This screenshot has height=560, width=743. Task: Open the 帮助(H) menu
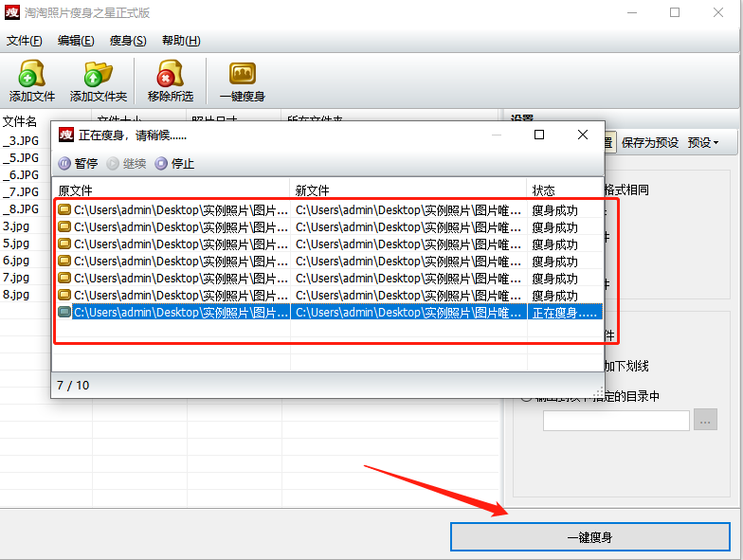181,41
